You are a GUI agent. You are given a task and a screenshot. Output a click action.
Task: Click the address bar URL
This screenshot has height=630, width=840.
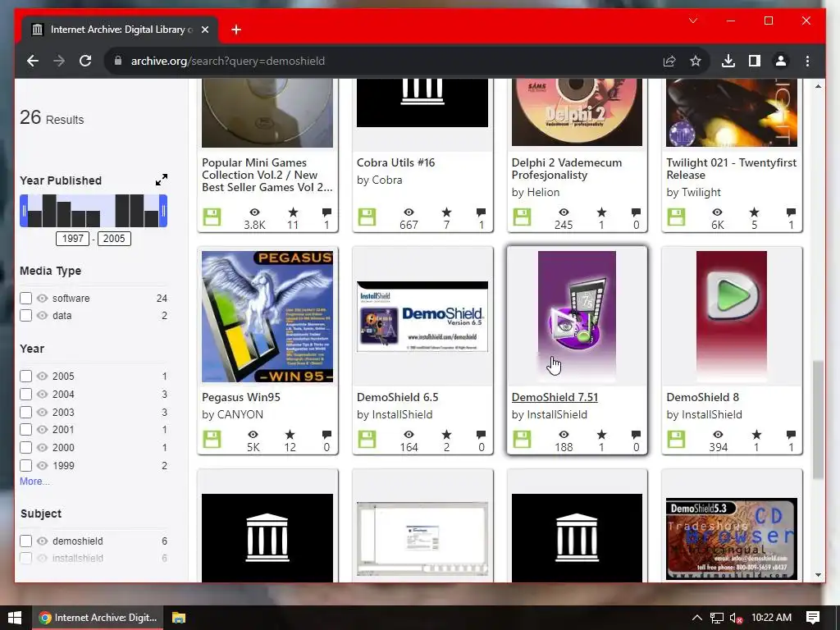coord(228,61)
